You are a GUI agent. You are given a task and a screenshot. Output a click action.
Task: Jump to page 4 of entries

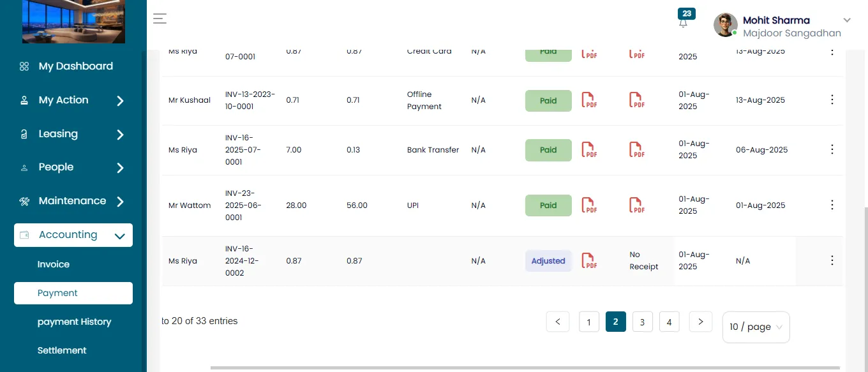coord(669,322)
